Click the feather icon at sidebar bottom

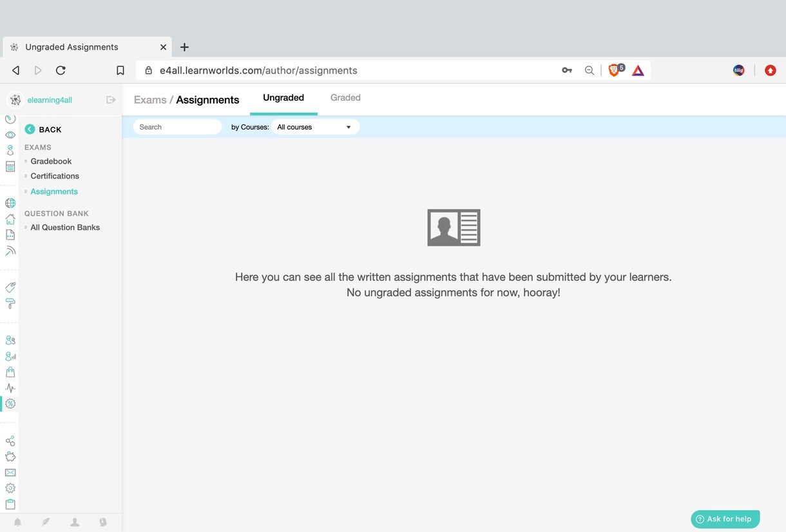pos(46,522)
